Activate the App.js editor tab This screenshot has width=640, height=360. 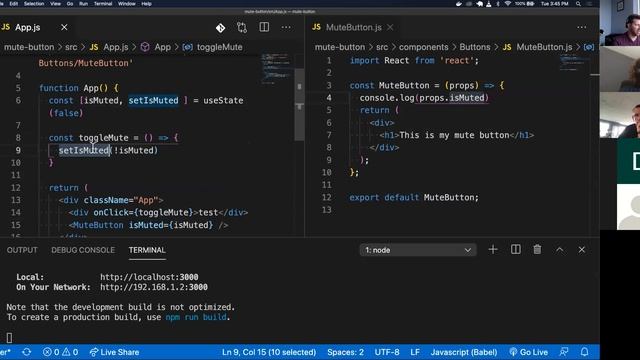click(x=28, y=27)
